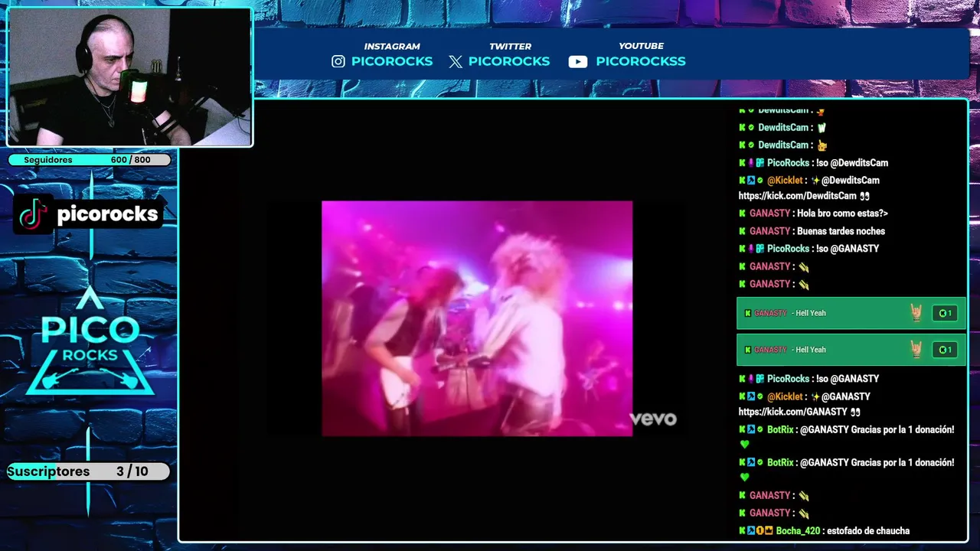Click the crown badge beside Bocha_420
This screenshot has height=551, width=980.
[769, 531]
